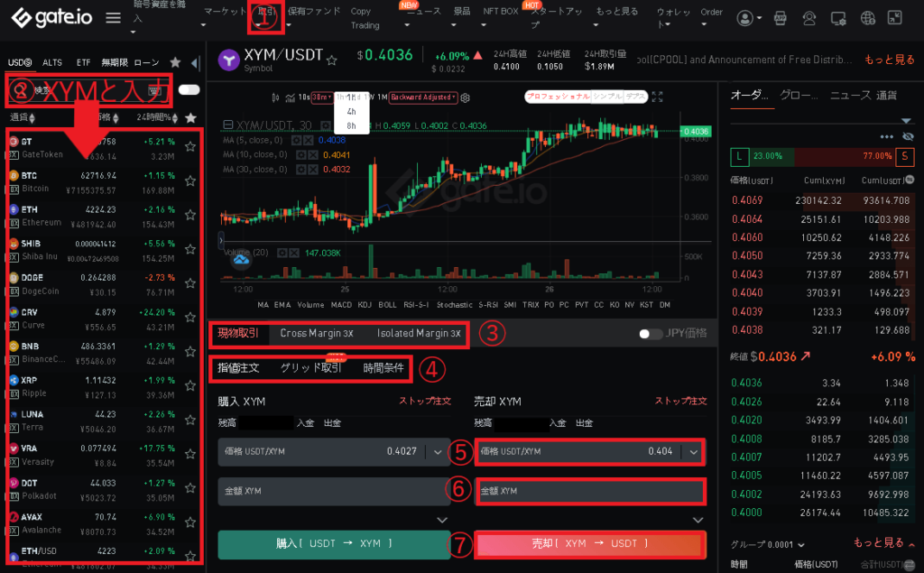Select the Isolated Margin 3X tab
The width and height of the screenshot is (924, 573).
pyautogui.click(x=419, y=333)
